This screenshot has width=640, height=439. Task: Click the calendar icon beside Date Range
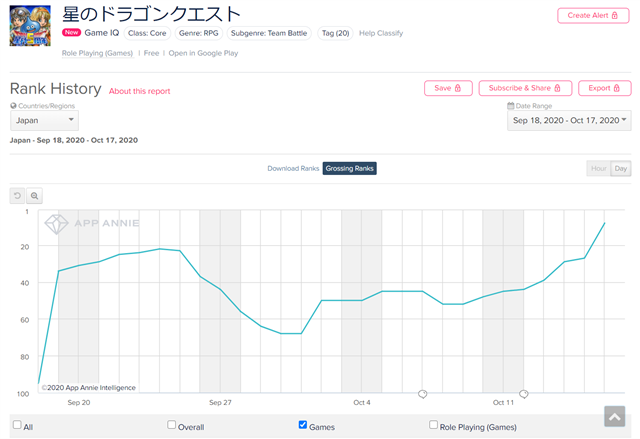(511, 106)
